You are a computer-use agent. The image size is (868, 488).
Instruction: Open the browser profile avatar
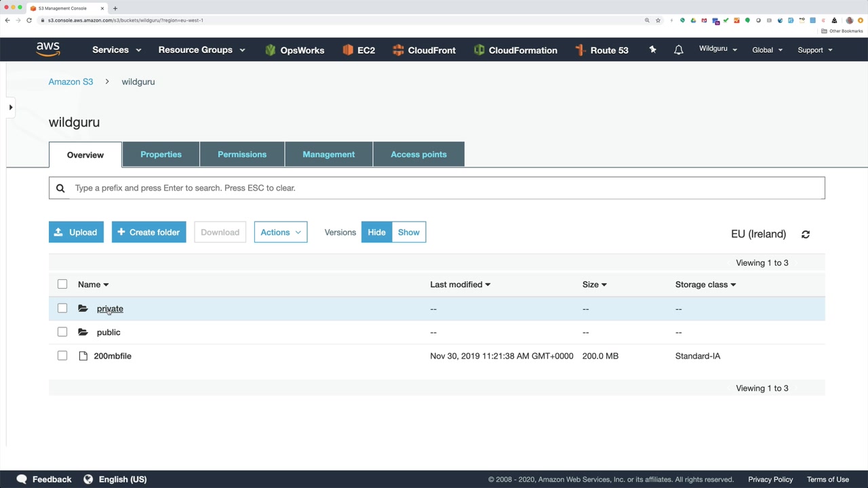click(849, 20)
